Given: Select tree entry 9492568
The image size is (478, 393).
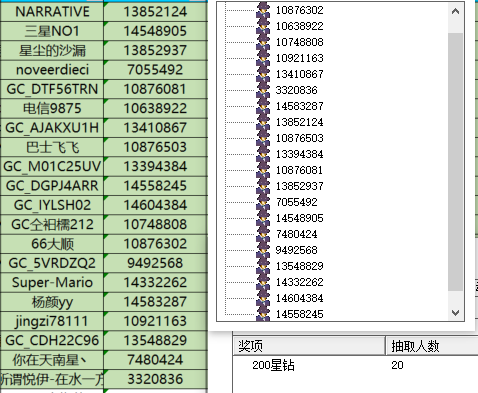Looking at the screenshot, I should pos(296,250).
